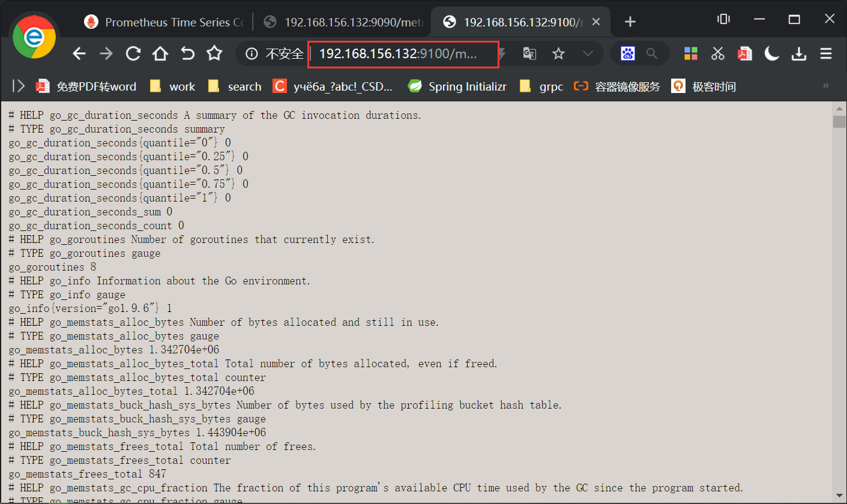847x504 pixels.
Task: Click the vertical scrollbar down arrow
Action: (x=840, y=496)
